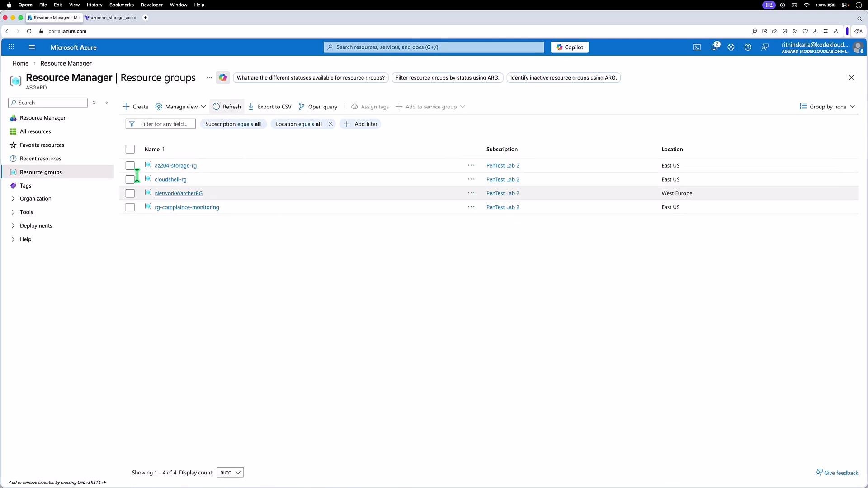868x488 pixels.
Task: Open the Microsoft apps grid launcher
Action: click(12, 47)
